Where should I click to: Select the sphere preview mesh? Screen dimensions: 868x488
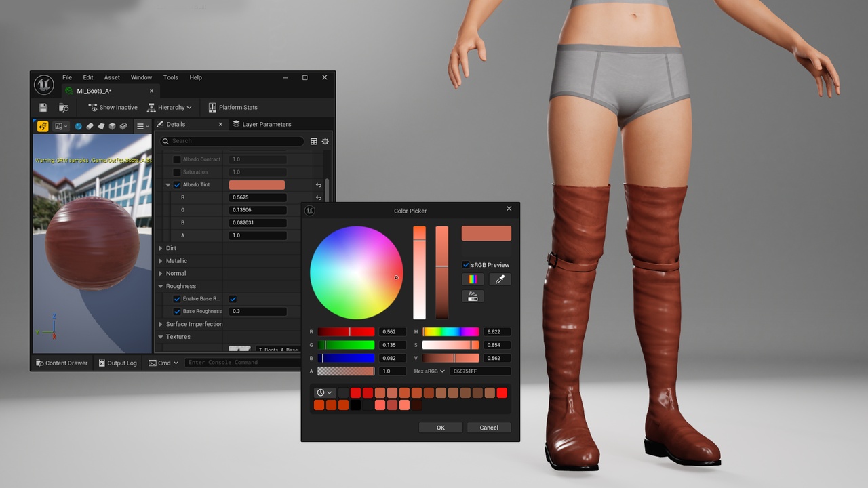coord(79,126)
